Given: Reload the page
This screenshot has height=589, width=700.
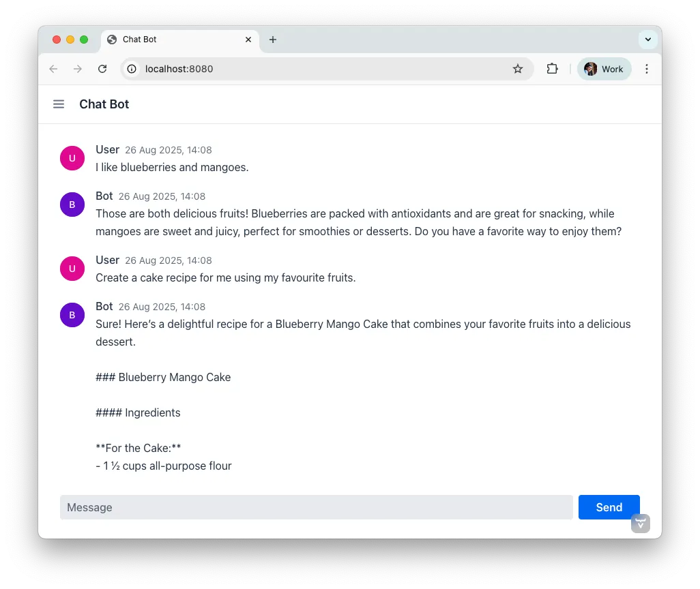Looking at the screenshot, I should pyautogui.click(x=102, y=69).
